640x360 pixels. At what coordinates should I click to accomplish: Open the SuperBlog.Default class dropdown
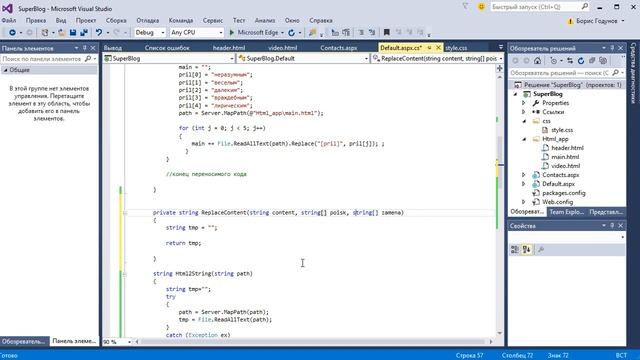[366, 59]
